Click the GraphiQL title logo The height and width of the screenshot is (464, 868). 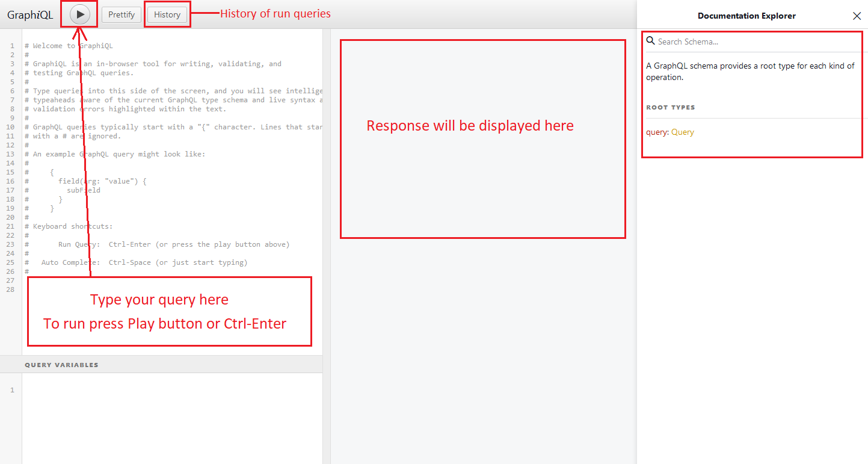tap(30, 14)
